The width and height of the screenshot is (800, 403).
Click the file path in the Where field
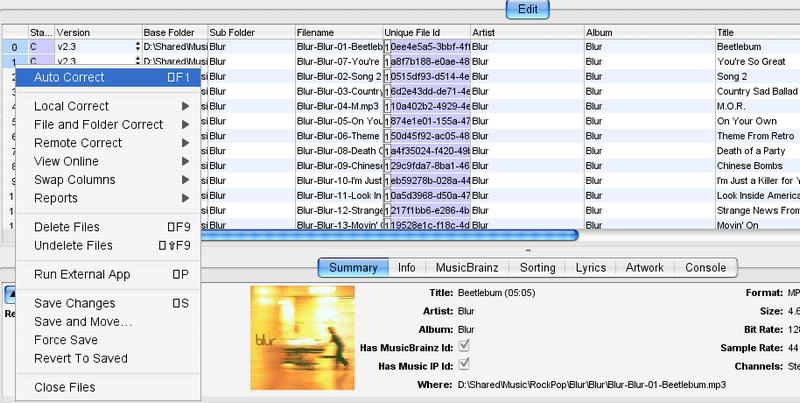pos(591,385)
